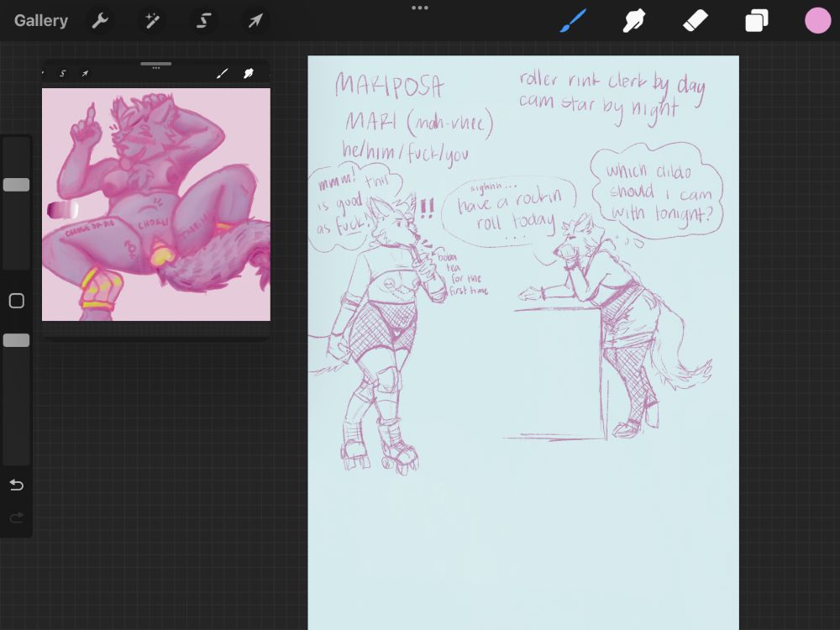Open the Adjustments magic wand panel

pyautogui.click(x=152, y=20)
